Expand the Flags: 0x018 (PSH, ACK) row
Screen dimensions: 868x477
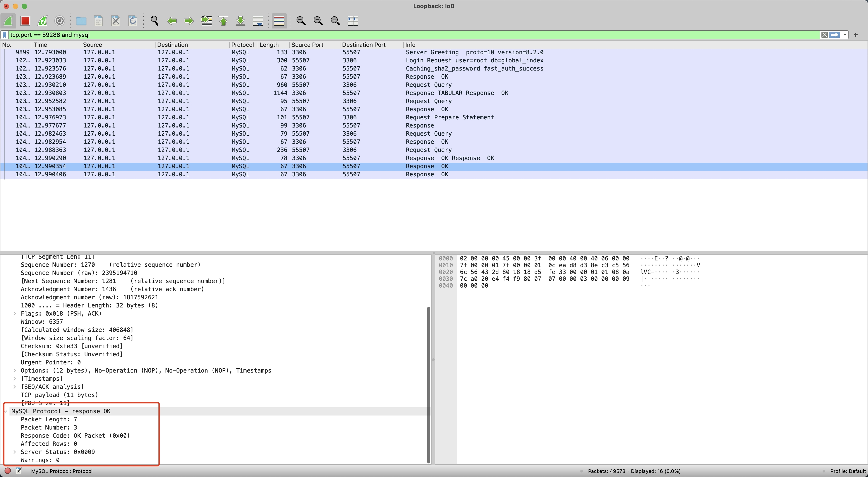click(15, 314)
